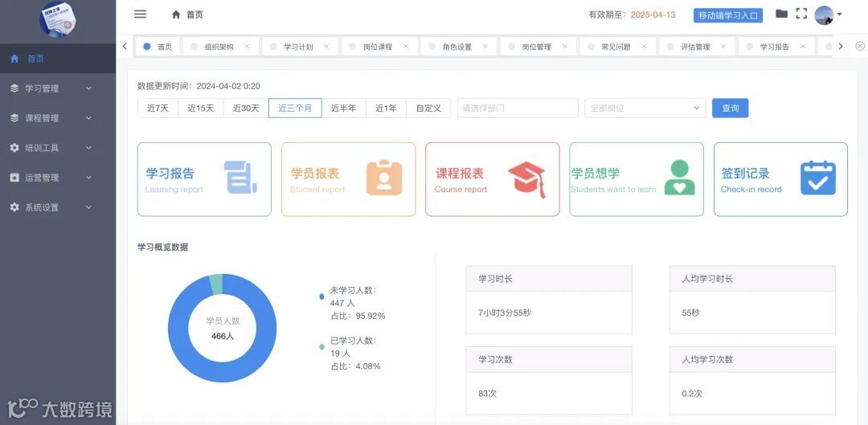The width and height of the screenshot is (868, 425).
Task: Click the 移动端学习入口 button
Action: [728, 15]
